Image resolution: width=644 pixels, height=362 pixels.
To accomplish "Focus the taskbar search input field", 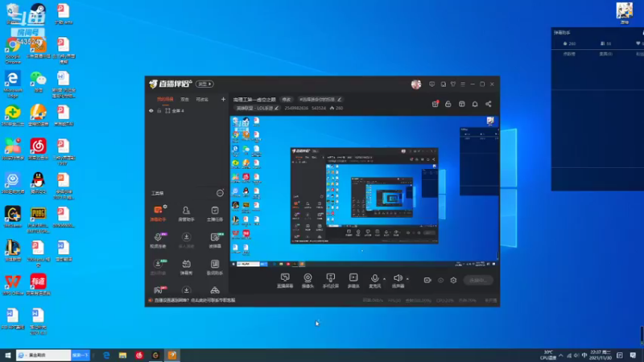I will coord(43,355).
